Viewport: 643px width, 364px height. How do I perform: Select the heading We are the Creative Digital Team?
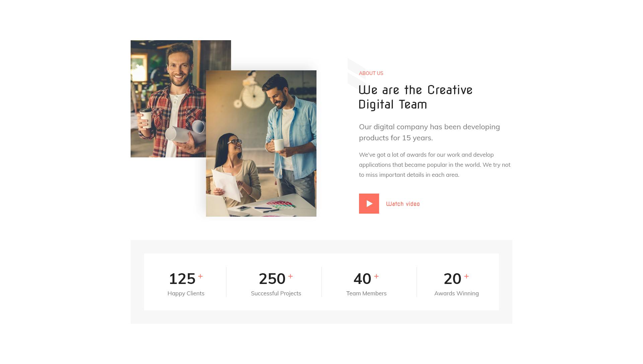415,97
